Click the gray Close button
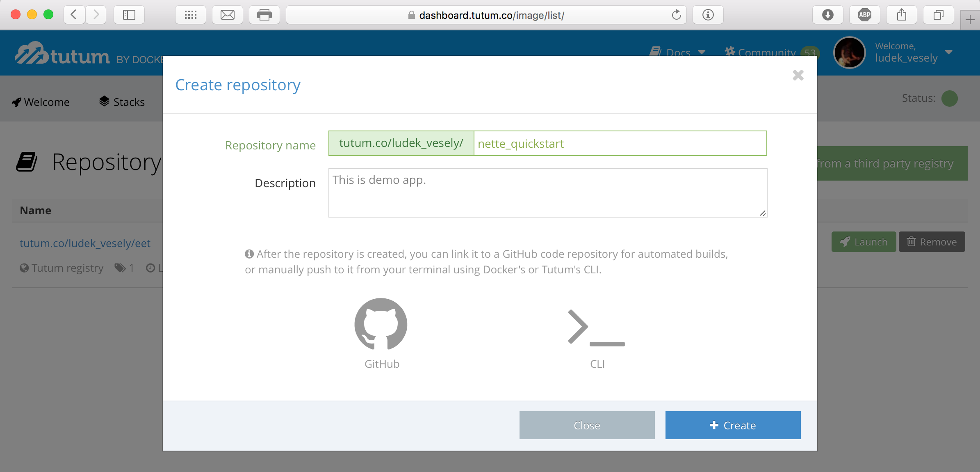 coord(587,425)
